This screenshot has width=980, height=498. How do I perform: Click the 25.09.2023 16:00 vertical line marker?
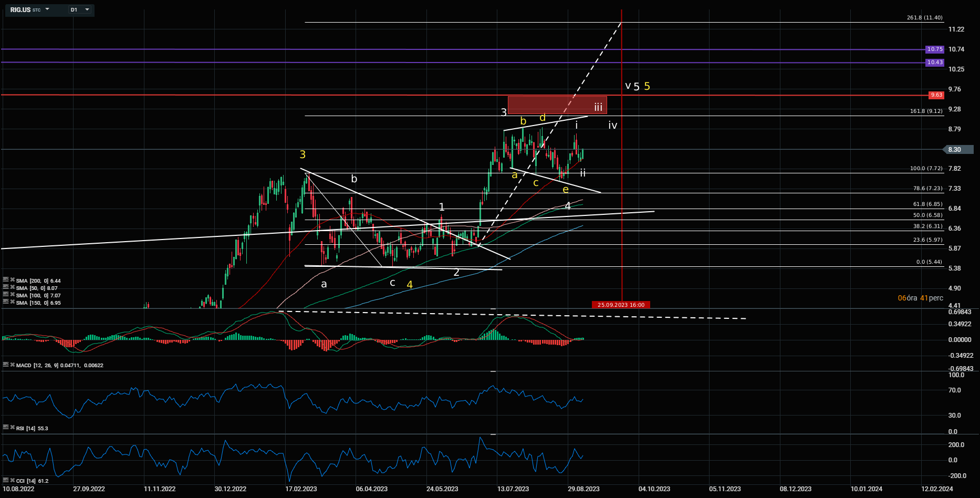(x=621, y=305)
